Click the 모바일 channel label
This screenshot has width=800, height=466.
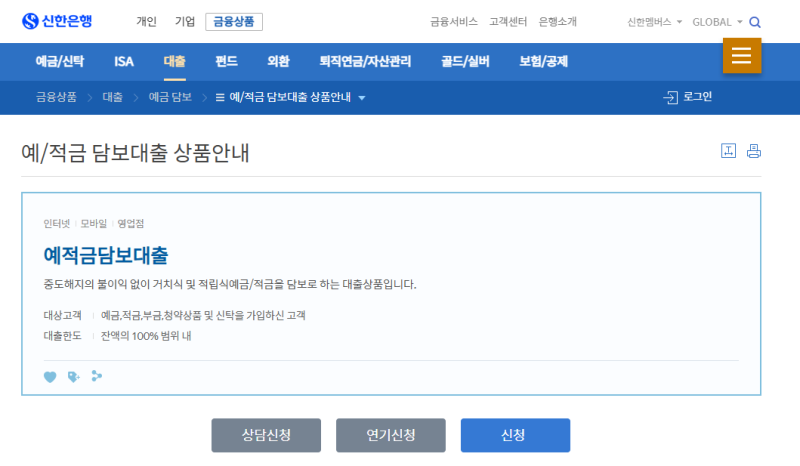click(x=94, y=224)
